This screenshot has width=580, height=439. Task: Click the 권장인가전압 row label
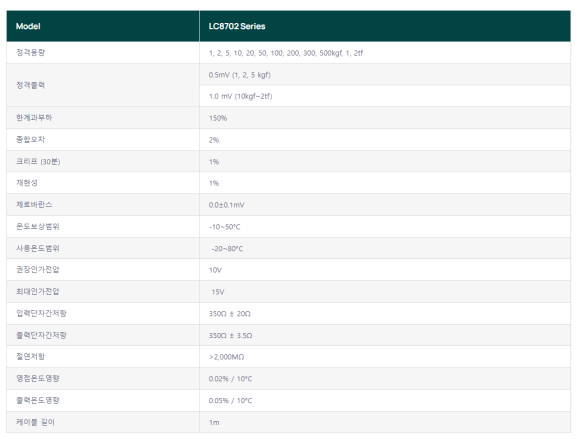coord(38,270)
